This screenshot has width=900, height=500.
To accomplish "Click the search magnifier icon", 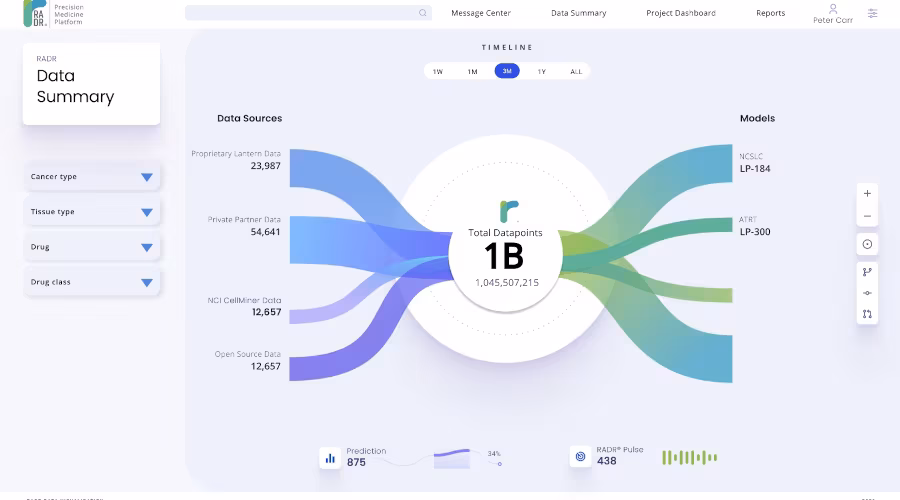I will click(422, 13).
